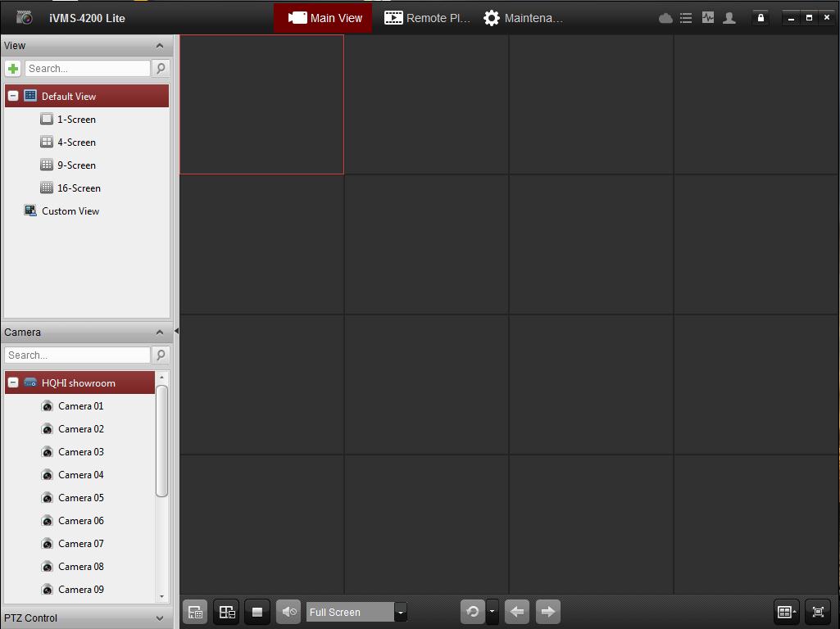Stop all live view
The image size is (840, 629).
257,612
